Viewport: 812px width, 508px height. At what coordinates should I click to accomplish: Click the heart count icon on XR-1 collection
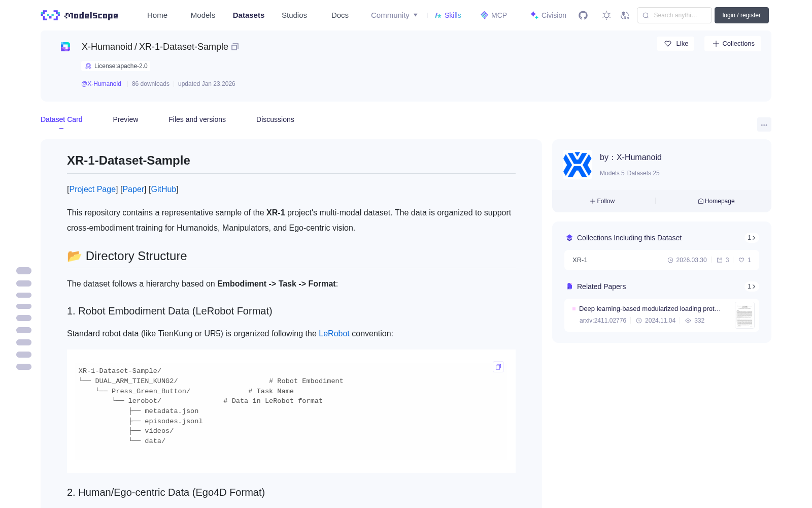tap(741, 260)
